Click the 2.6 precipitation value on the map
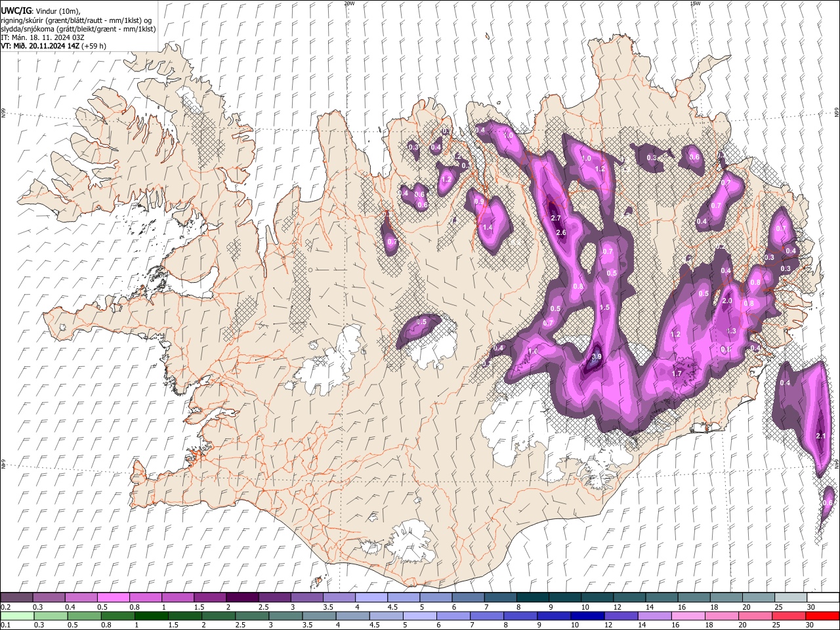Image resolution: width=840 pixels, height=630 pixels. (560, 233)
